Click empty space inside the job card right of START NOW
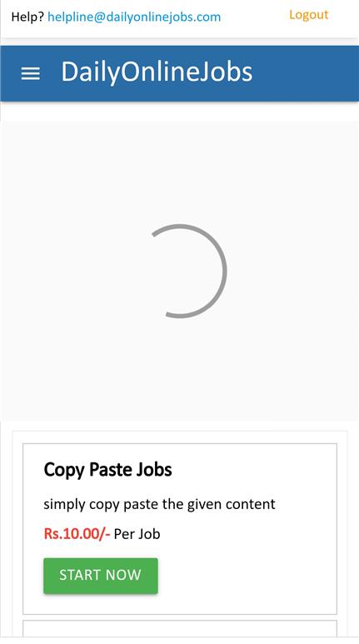 [x=247, y=576]
